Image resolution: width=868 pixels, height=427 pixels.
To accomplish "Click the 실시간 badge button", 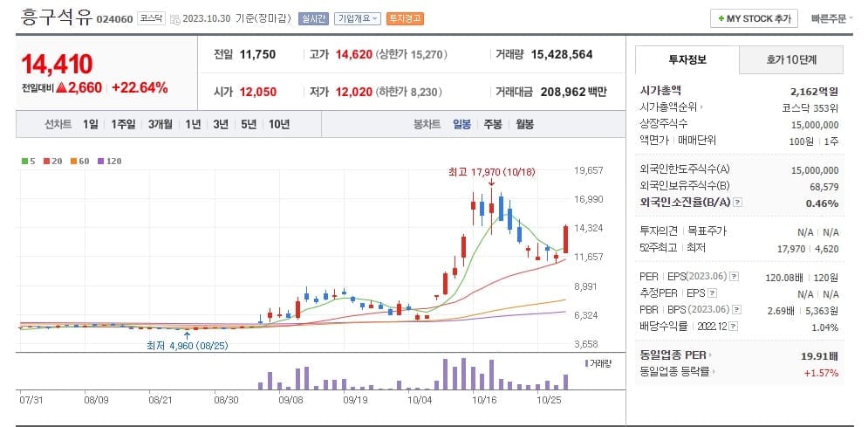I will tap(313, 18).
